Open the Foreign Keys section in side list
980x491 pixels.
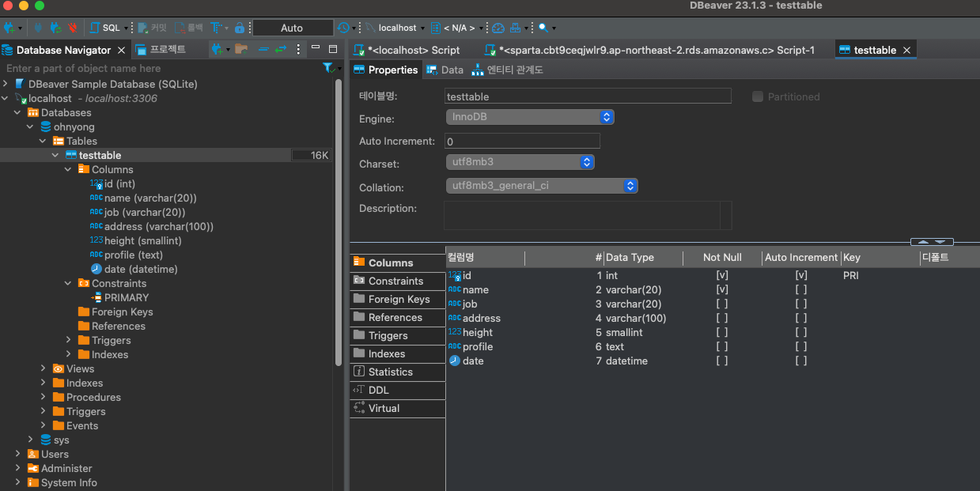click(x=397, y=299)
